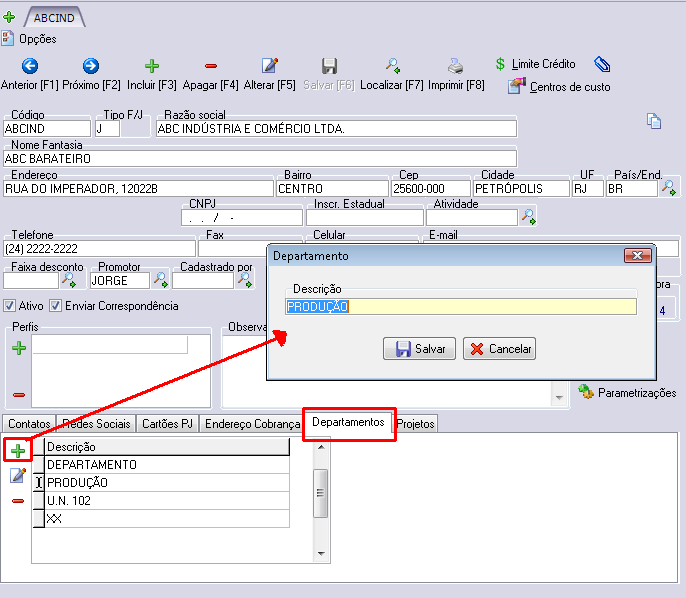Click the Anterior [F1] back arrow icon
Screen dimensions: 686x598
pos(29,66)
